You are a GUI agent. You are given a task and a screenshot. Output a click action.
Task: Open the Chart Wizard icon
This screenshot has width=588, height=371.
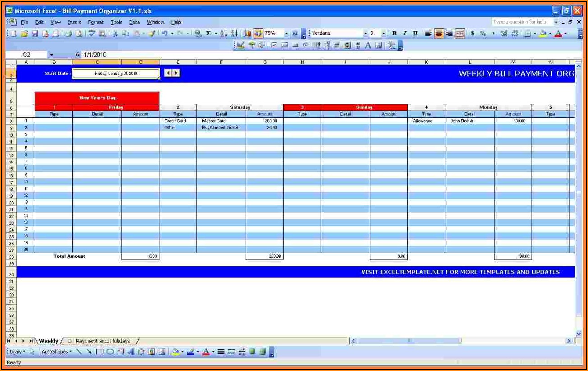(x=247, y=33)
